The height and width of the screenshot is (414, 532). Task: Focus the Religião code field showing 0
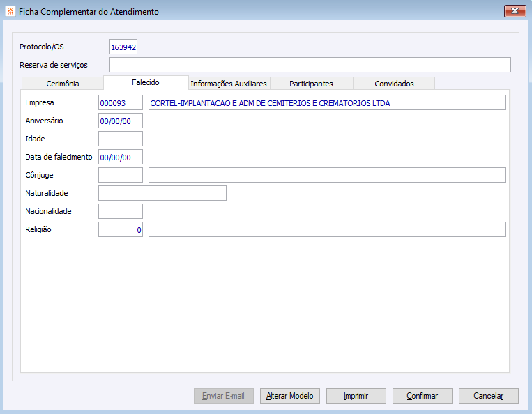[121, 229]
